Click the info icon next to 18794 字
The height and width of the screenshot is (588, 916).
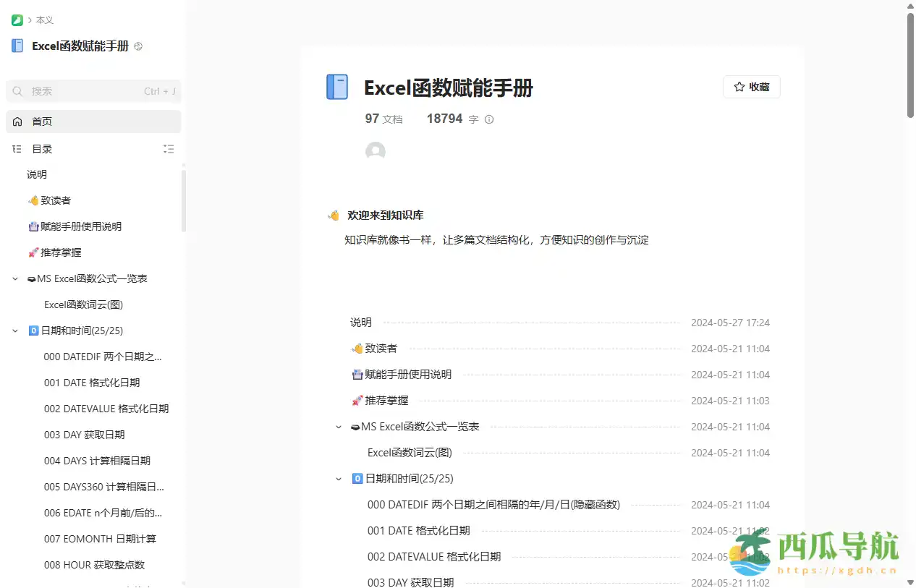tap(488, 119)
